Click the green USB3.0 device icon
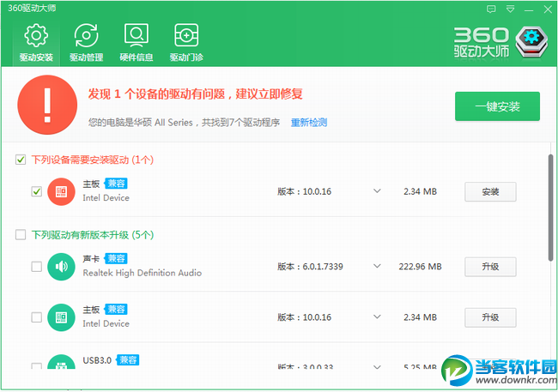The height and width of the screenshot is (392, 558). 61,362
